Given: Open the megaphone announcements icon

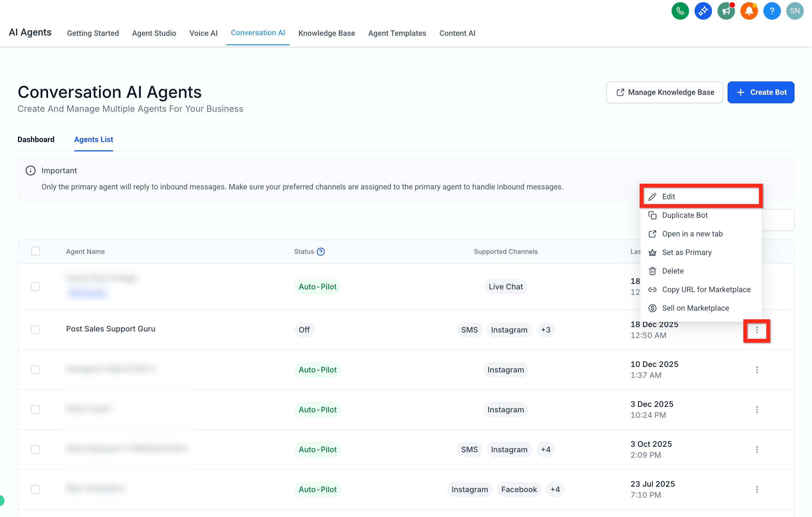Looking at the screenshot, I should pyautogui.click(x=726, y=11).
